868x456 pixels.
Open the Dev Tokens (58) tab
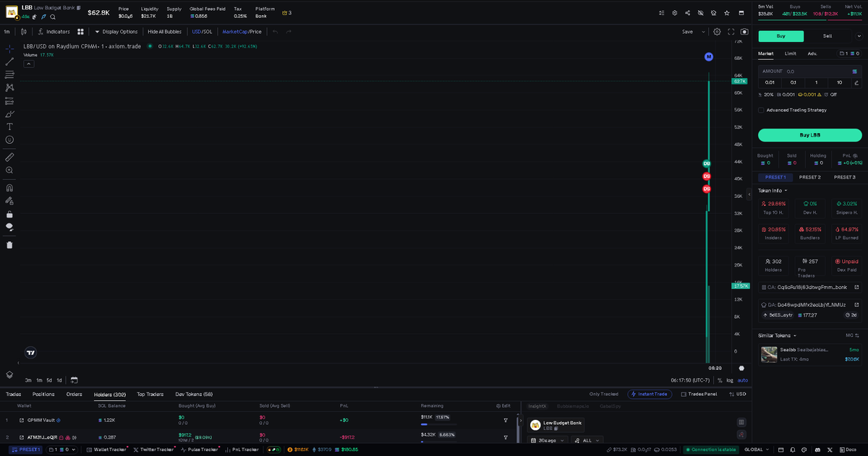pyautogui.click(x=194, y=395)
